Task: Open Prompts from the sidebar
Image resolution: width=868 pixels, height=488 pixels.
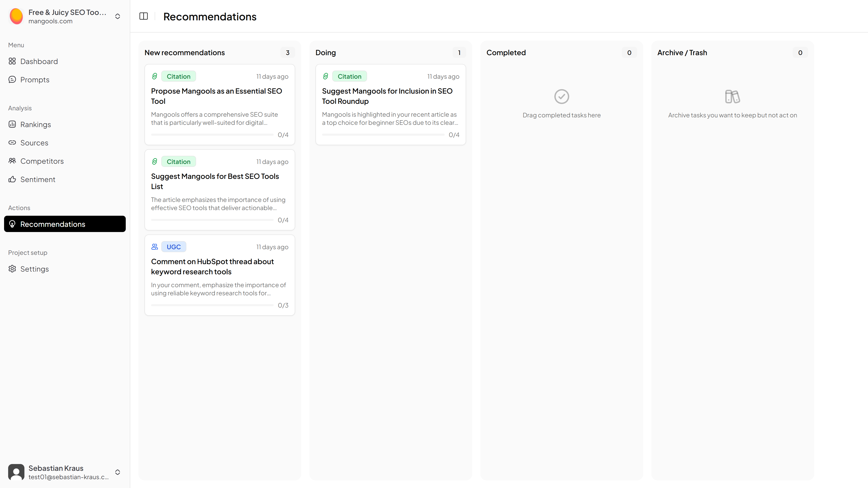Action: coord(34,80)
